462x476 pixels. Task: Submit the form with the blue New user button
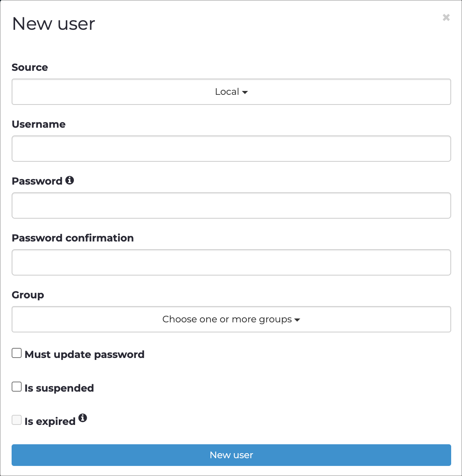[x=231, y=455]
